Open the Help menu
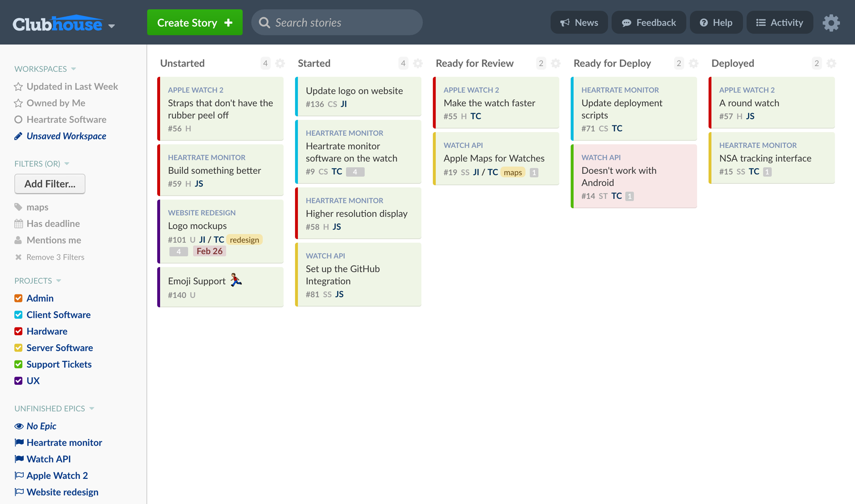Screen dimensions: 855x504 (x=716, y=22)
